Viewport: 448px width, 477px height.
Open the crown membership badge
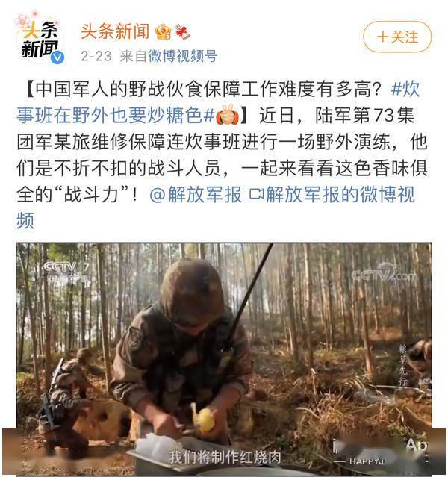[x=163, y=31]
